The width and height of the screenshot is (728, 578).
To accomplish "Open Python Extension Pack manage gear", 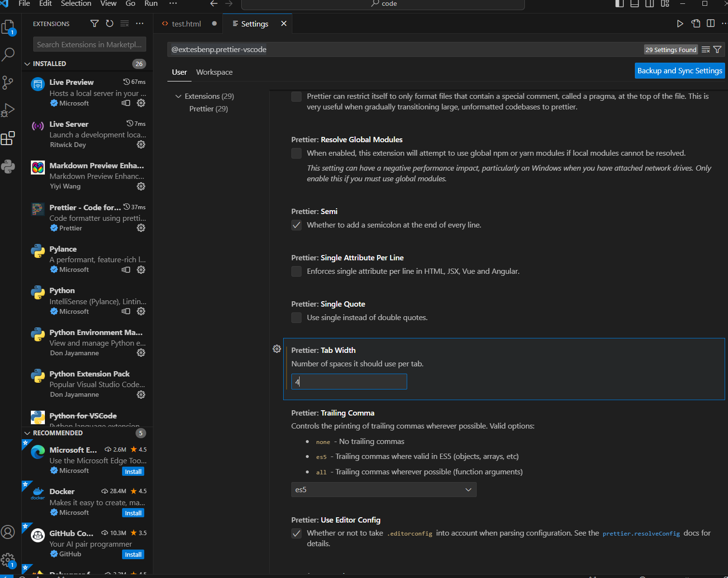I will pyautogui.click(x=141, y=394).
